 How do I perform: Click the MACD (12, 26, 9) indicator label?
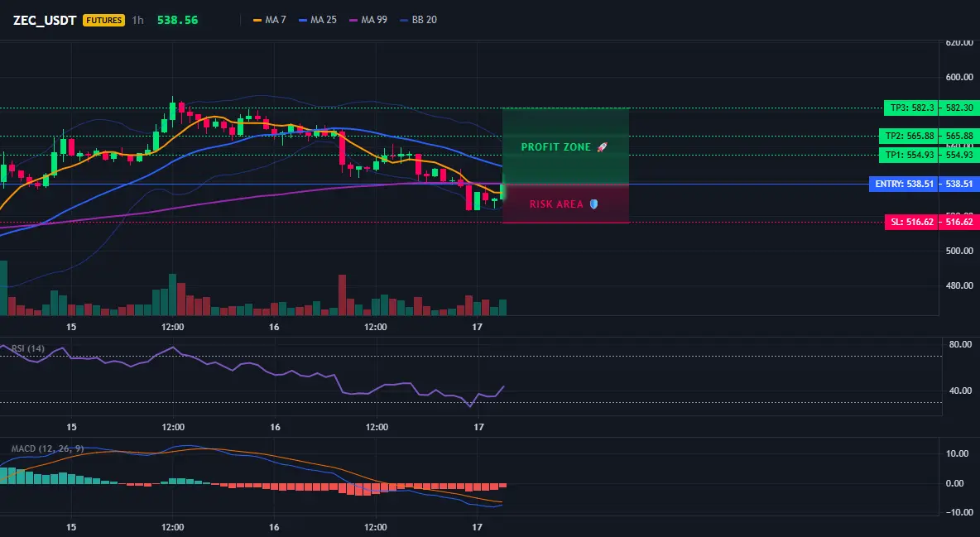47,448
